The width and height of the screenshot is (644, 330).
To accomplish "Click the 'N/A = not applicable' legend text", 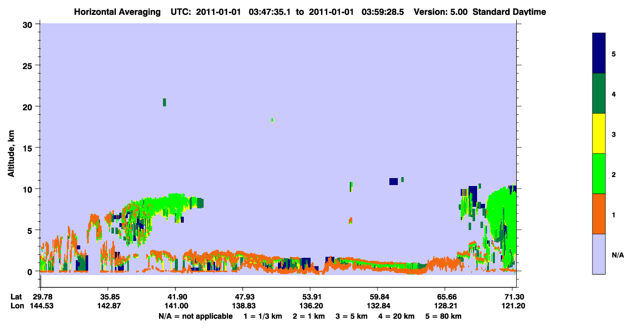I will (195, 316).
